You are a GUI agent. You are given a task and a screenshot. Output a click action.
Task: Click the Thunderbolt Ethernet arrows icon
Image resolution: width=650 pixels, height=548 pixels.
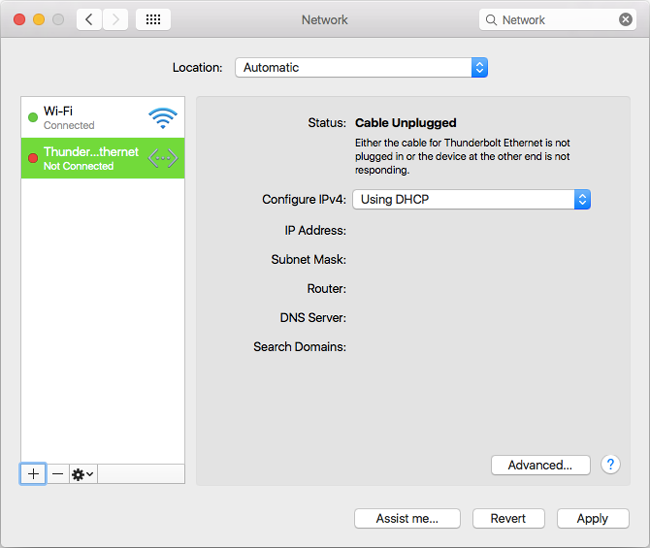tap(162, 158)
